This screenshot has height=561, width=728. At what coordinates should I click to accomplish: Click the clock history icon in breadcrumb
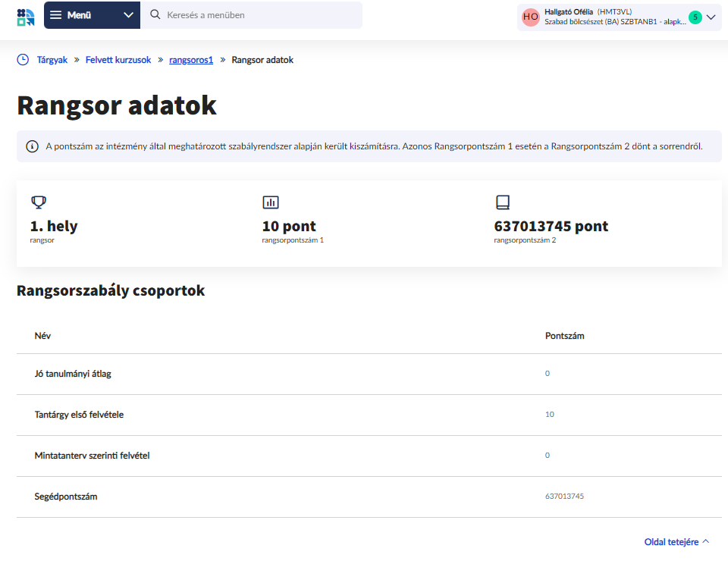(23, 59)
